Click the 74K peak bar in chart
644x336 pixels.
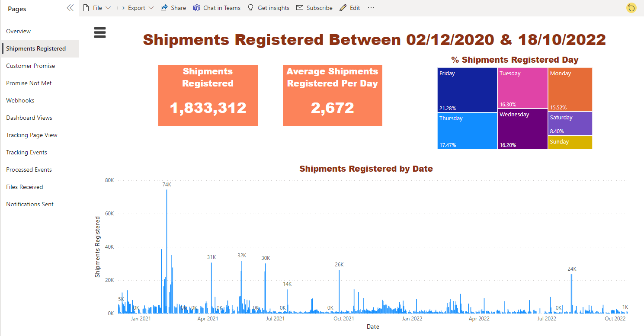point(167,251)
